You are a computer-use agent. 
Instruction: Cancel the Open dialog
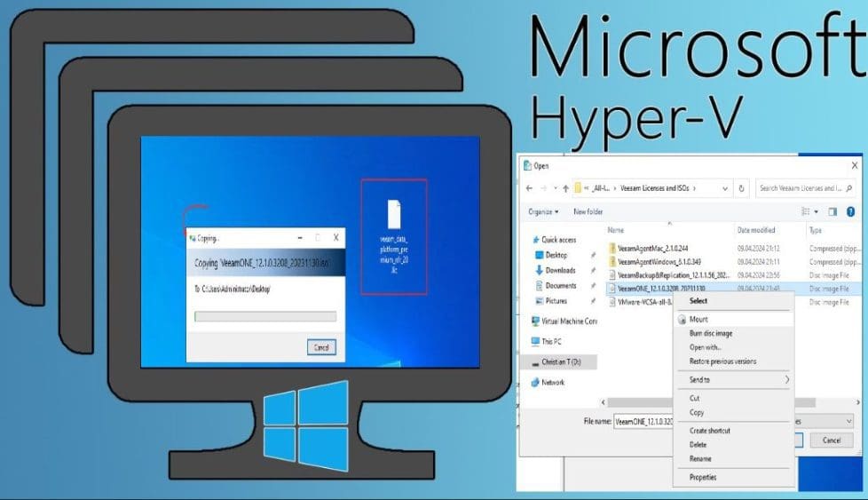click(x=832, y=440)
